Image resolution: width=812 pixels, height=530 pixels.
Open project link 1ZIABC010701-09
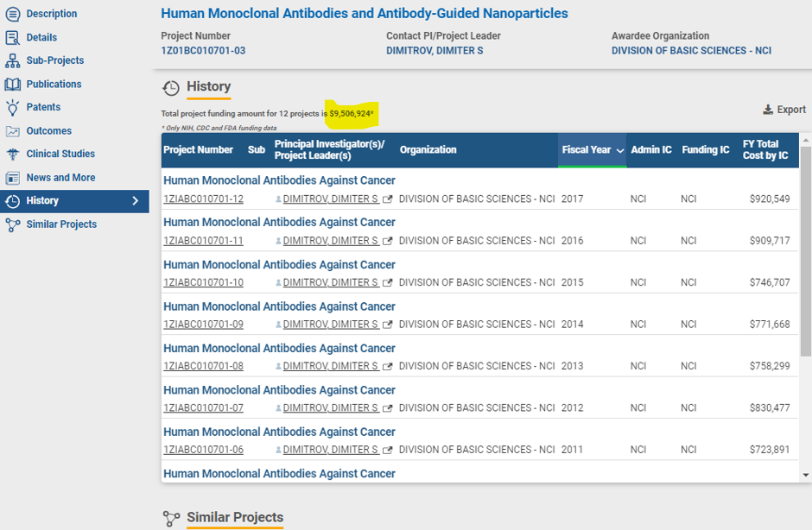click(204, 325)
